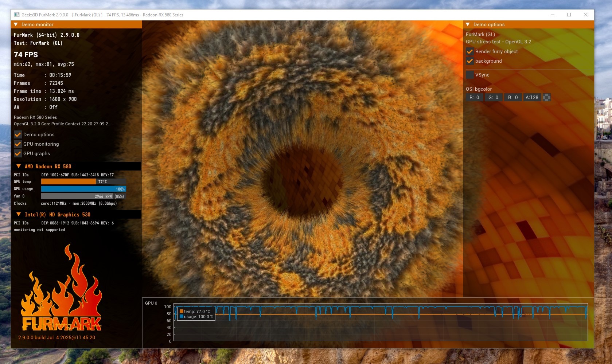Screen dimensions: 612x364
Task: Click the Clocks core:1121MHz text
Action: tap(79, 203)
